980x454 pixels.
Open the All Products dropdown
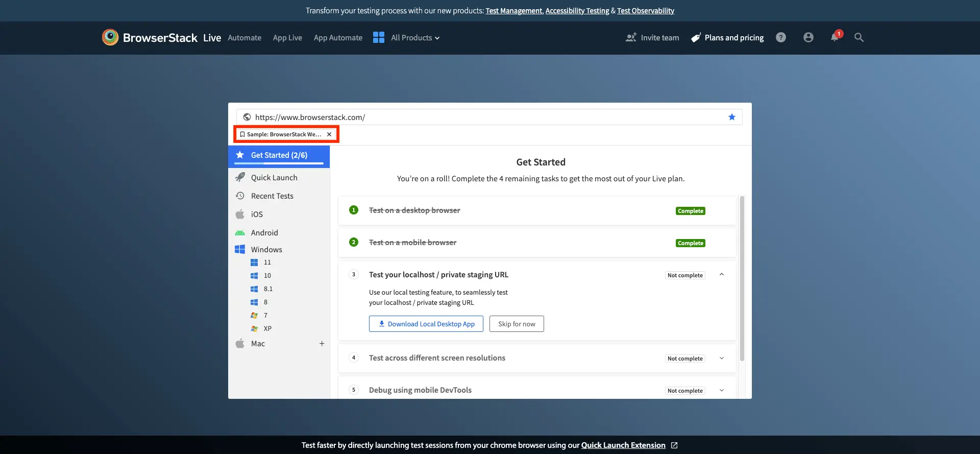[414, 38]
